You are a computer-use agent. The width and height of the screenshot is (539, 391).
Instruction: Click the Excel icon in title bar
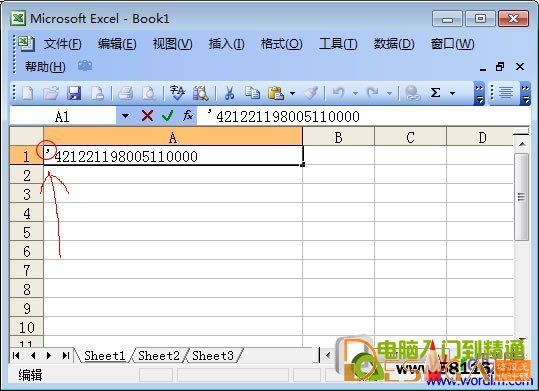[18, 18]
